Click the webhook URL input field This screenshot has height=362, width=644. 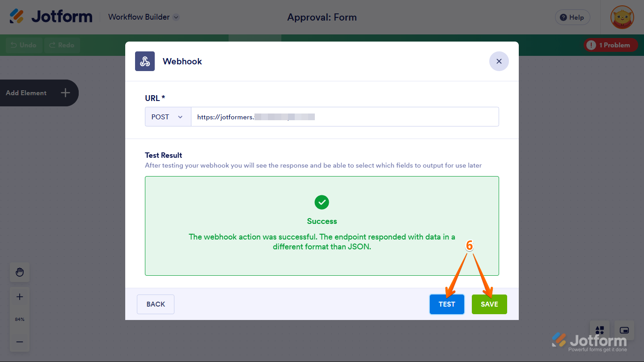(x=344, y=117)
